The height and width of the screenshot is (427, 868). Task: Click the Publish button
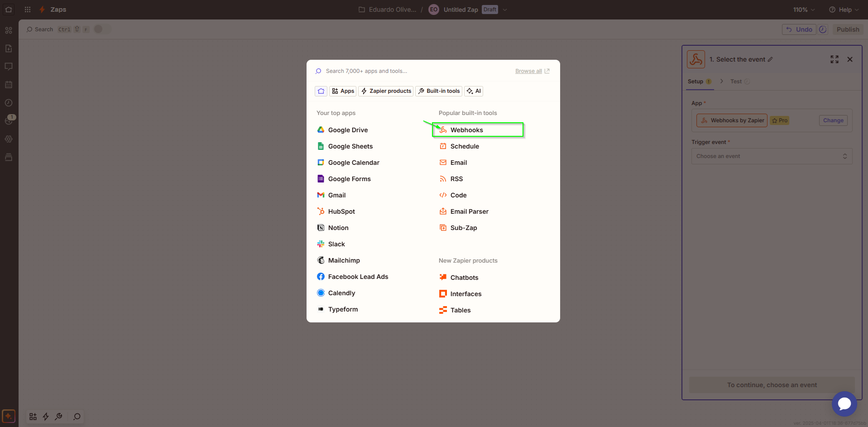pos(848,29)
